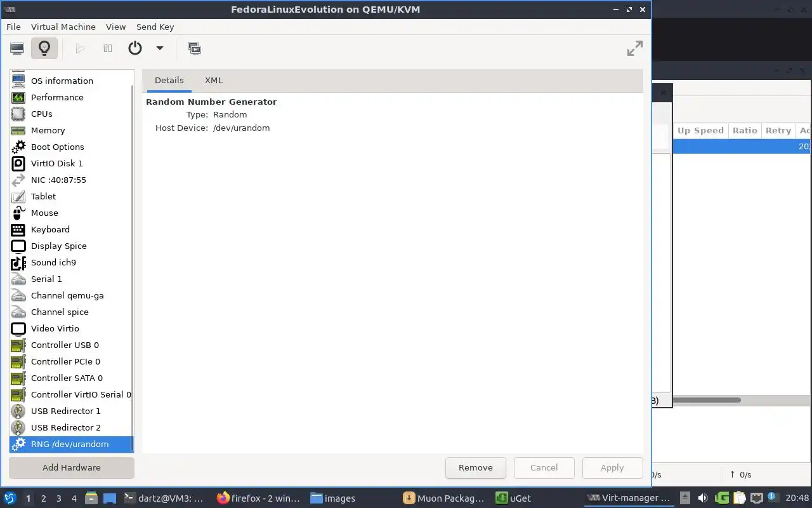Select OS information in hardware list
The image size is (812, 508).
tap(71, 81)
